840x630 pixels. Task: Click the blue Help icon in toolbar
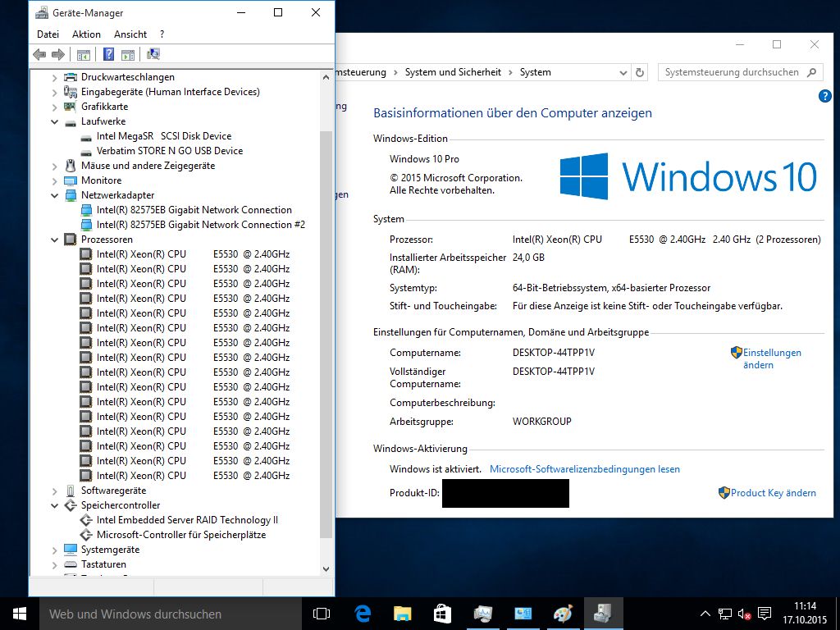[108, 54]
